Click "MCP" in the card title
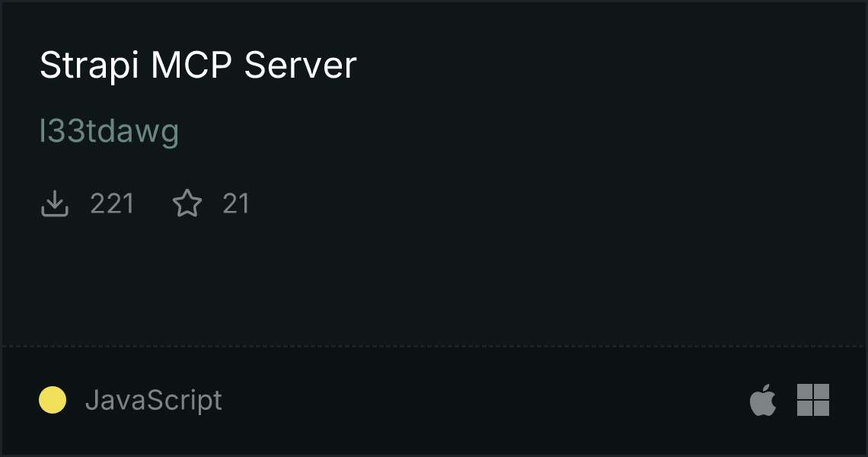The height and width of the screenshot is (457, 868). (191, 66)
